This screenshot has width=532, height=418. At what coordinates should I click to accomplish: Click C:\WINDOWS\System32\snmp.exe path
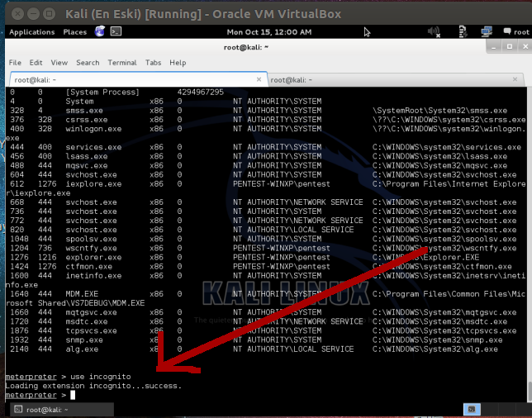point(437,340)
